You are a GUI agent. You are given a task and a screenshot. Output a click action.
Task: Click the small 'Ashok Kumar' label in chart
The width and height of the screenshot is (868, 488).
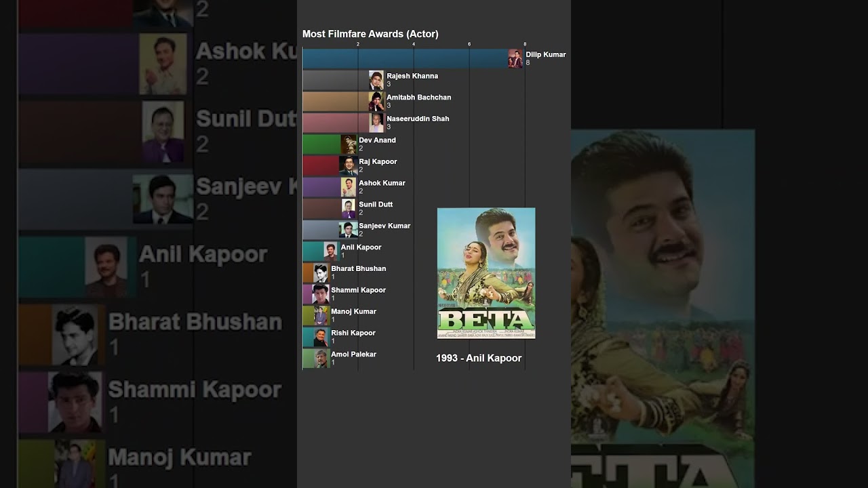pyautogui.click(x=382, y=183)
